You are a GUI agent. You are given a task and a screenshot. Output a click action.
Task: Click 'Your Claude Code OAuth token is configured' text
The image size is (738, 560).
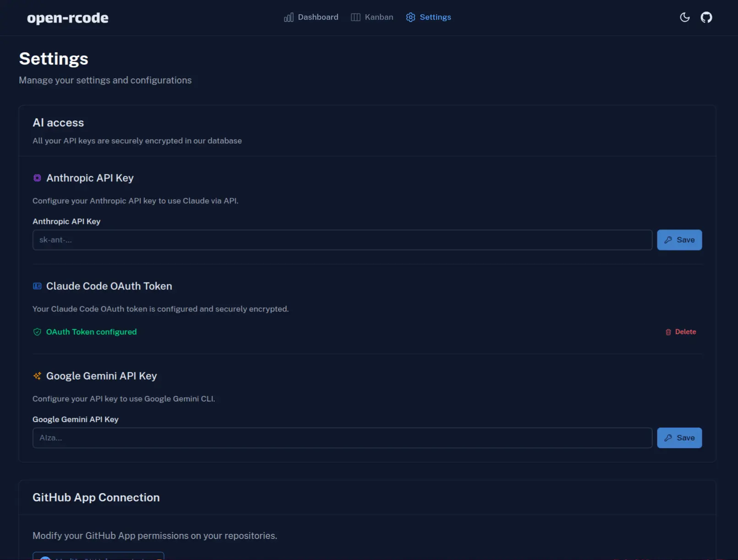point(160,309)
